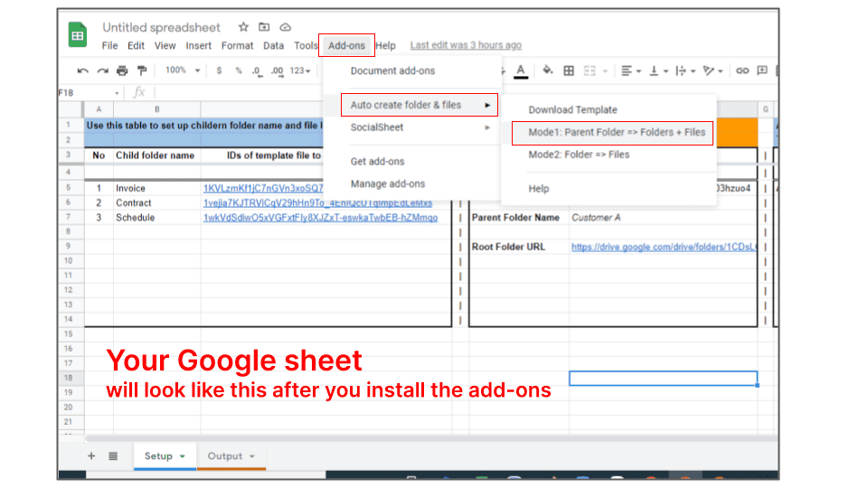This screenshot has width=868, height=488.
Task: Click 'Last edit was 3 hours ago' link
Action: click(466, 45)
